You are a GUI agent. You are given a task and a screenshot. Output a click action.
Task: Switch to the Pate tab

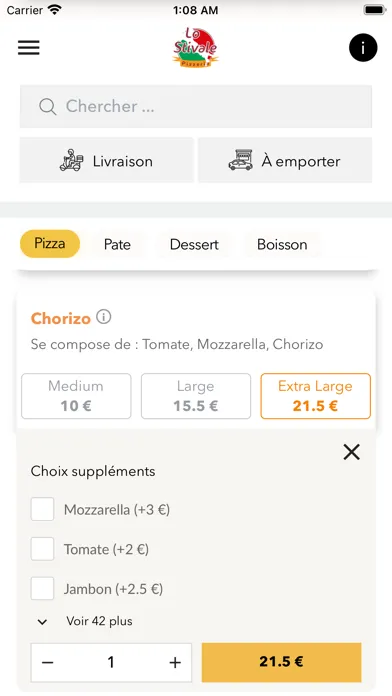117,244
